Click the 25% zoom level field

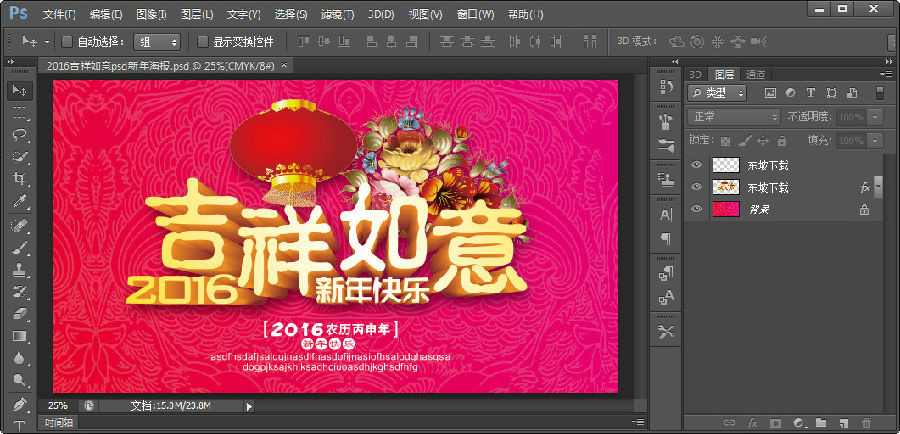coord(58,406)
